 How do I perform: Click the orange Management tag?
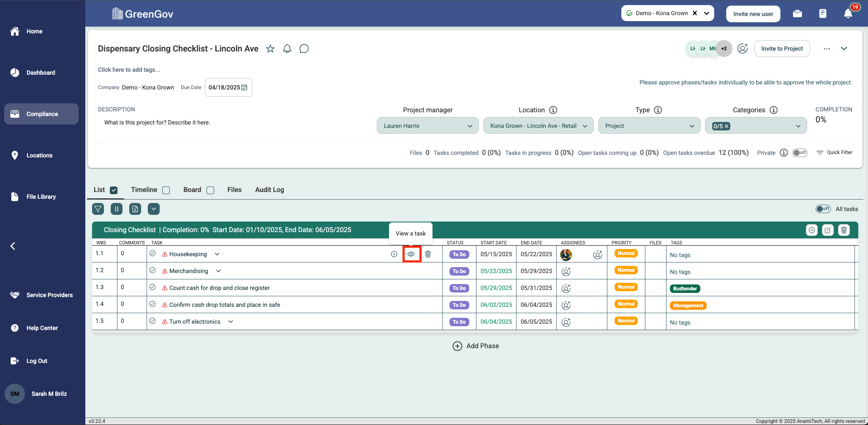pyautogui.click(x=688, y=306)
